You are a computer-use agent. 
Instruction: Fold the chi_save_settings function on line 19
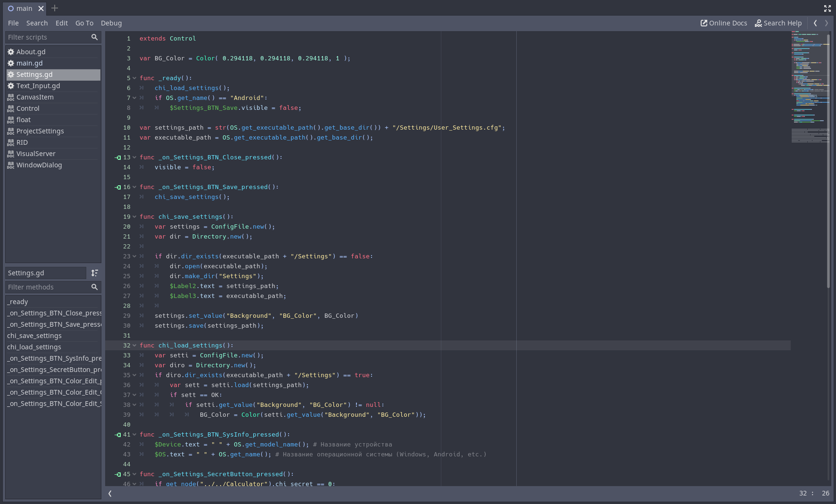click(x=134, y=217)
